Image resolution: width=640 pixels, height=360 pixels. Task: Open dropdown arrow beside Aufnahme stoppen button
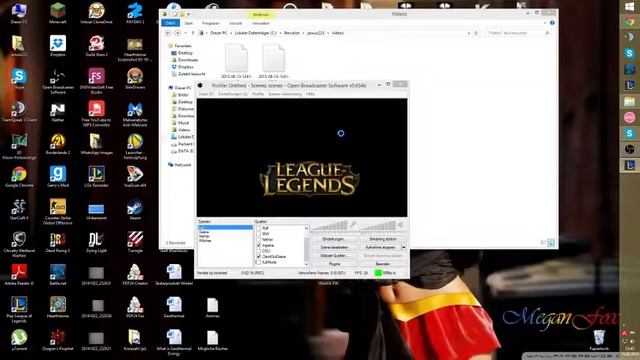(403, 247)
